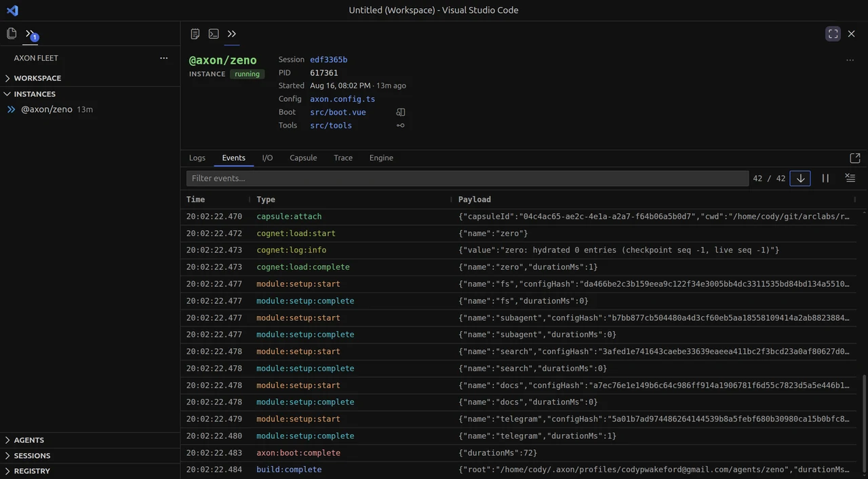The width and height of the screenshot is (868, 479).
Task: Toggle auto-scroll to latest event
Action: (800, 178)
